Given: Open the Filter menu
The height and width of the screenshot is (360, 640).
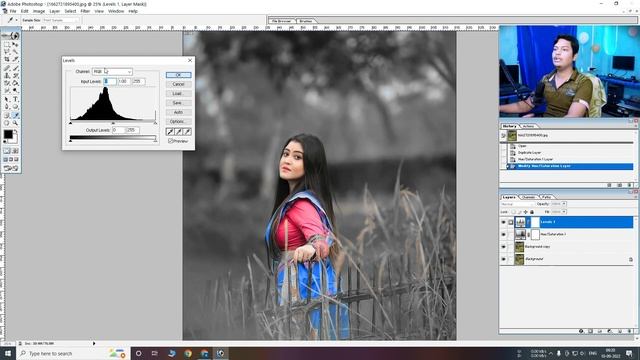Looking at the screenshot, I should pos(85,11).
